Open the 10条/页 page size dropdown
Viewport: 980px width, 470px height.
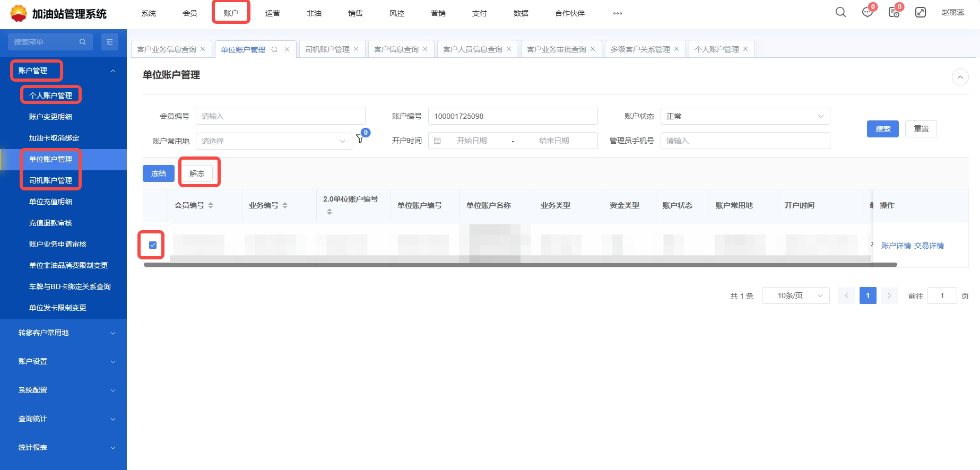795,295
